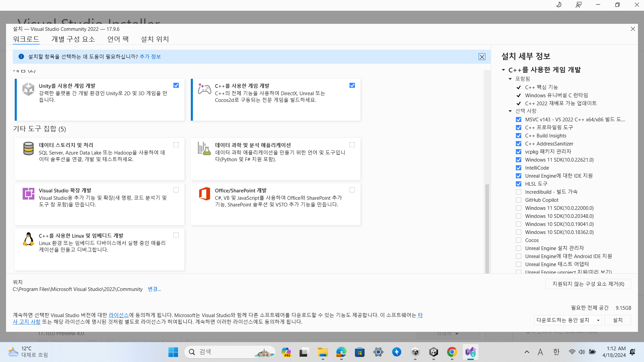644x362 pixels.
Task: Click 변경 link next to install location
Action: [x=154, y=289]
